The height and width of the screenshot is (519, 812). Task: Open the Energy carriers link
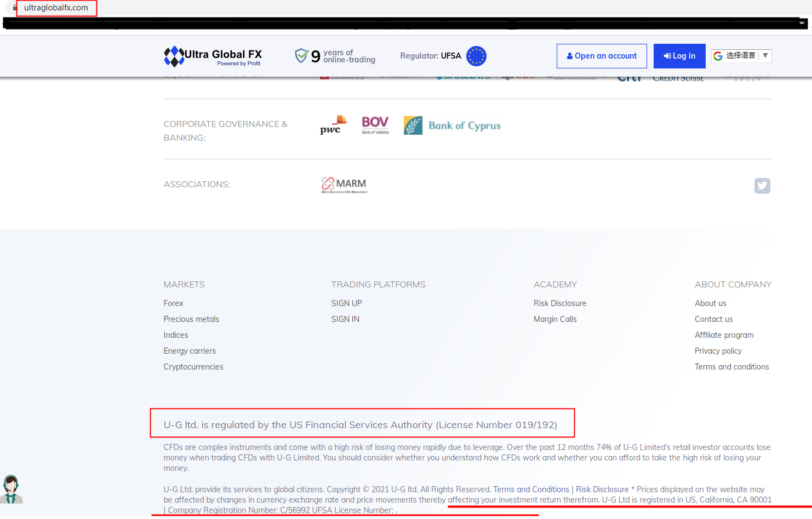point(190,351)
